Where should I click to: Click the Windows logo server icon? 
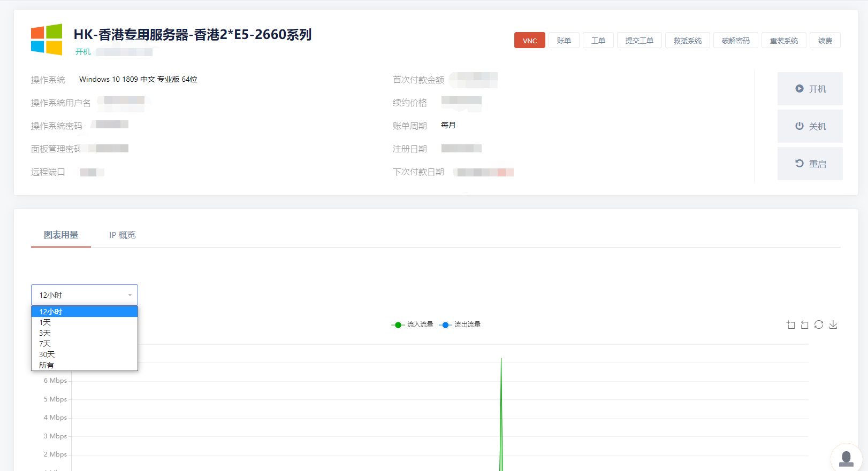[47, 40]
